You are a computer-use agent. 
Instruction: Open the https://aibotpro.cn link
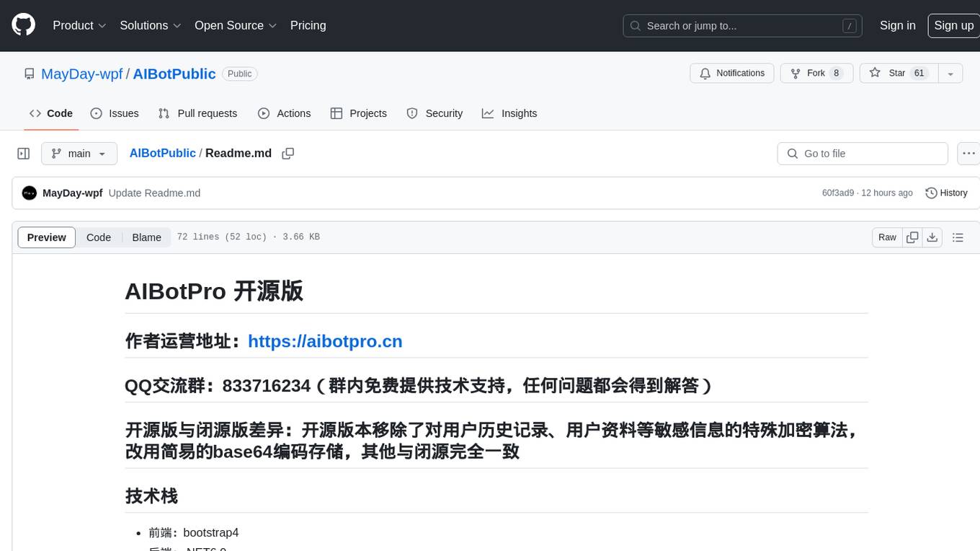(x=325, y=341)
